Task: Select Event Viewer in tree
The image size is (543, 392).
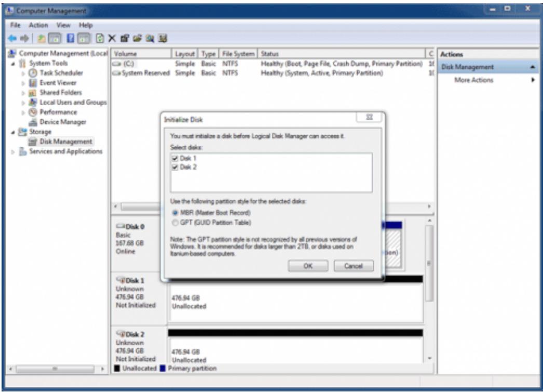Action: [x=58, y=83]
